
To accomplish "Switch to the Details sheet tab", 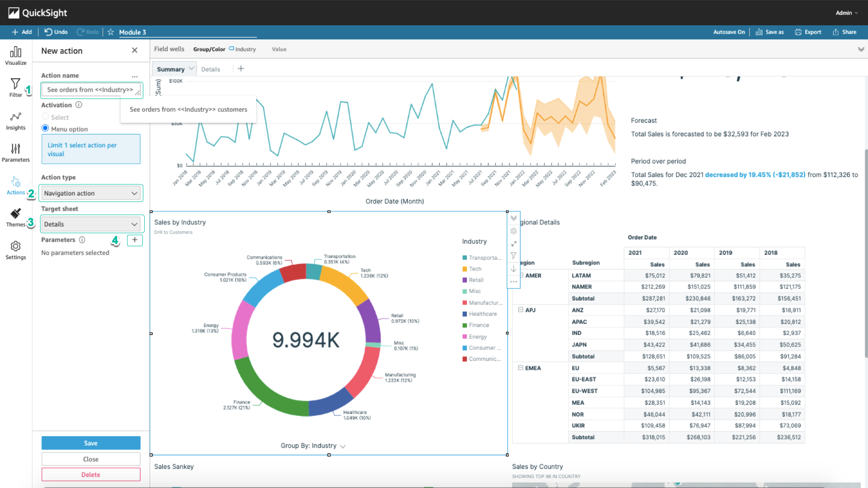I will 211,69.
